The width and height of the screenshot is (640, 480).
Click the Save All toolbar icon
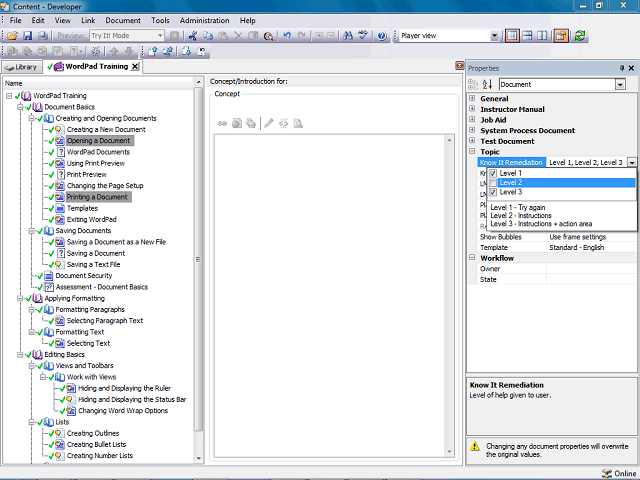pos(42,36)
